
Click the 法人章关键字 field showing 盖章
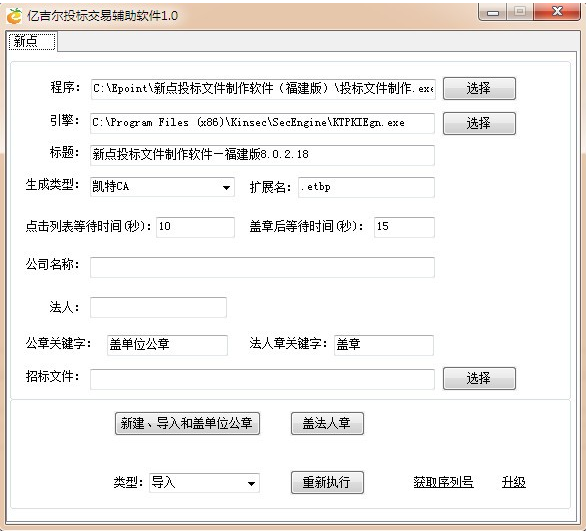(x=384, y=345)
